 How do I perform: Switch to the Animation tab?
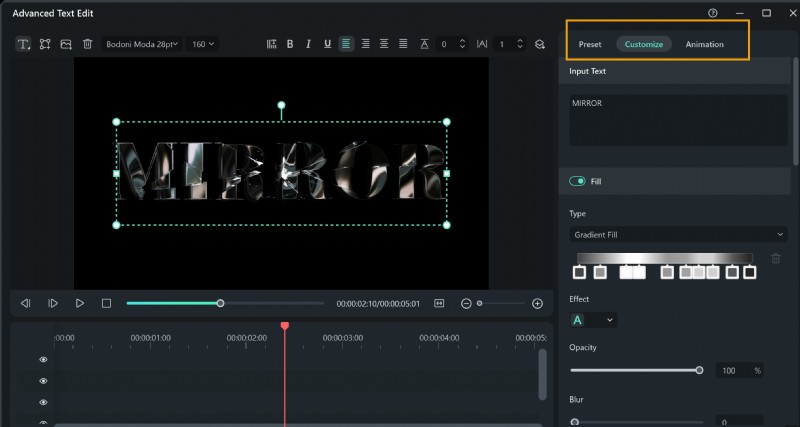coord(704,44)
